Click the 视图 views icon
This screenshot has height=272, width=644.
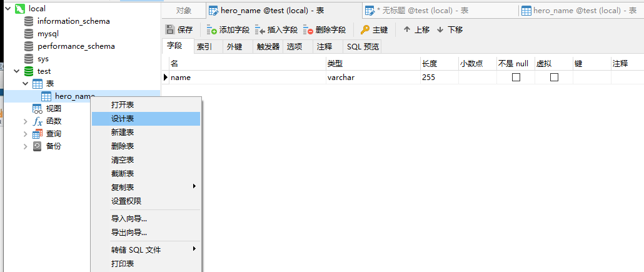[x=38, y=108]
